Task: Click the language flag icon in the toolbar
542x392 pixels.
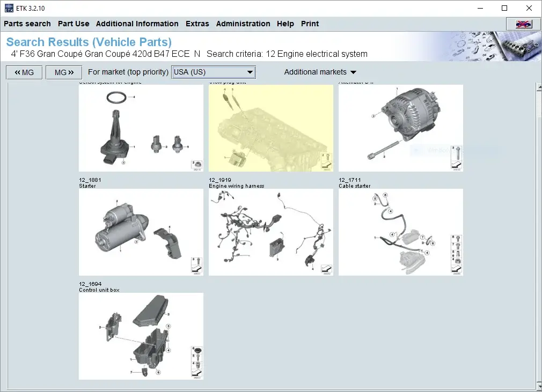Action: pos(523,24)
